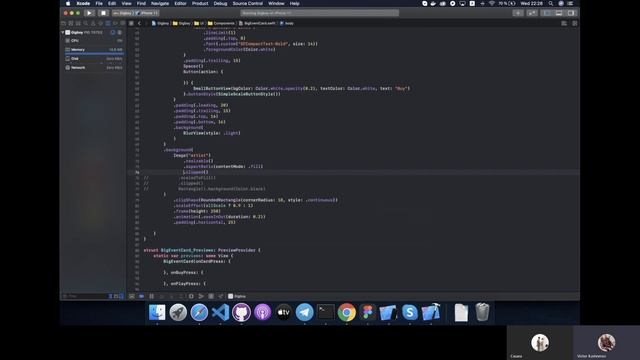Open Podcasts from the Dock

[x=262, y=312]
